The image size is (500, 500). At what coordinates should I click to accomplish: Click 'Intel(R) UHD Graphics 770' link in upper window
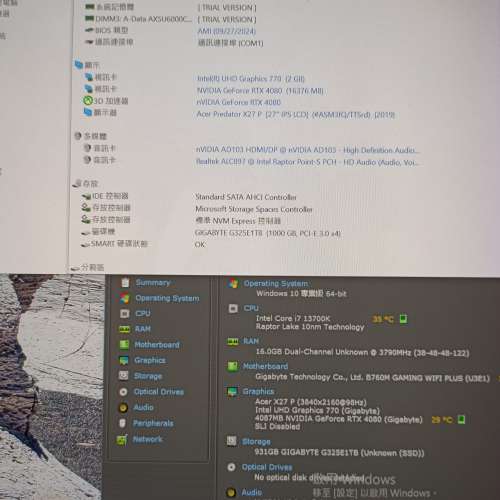pos(251,79)
